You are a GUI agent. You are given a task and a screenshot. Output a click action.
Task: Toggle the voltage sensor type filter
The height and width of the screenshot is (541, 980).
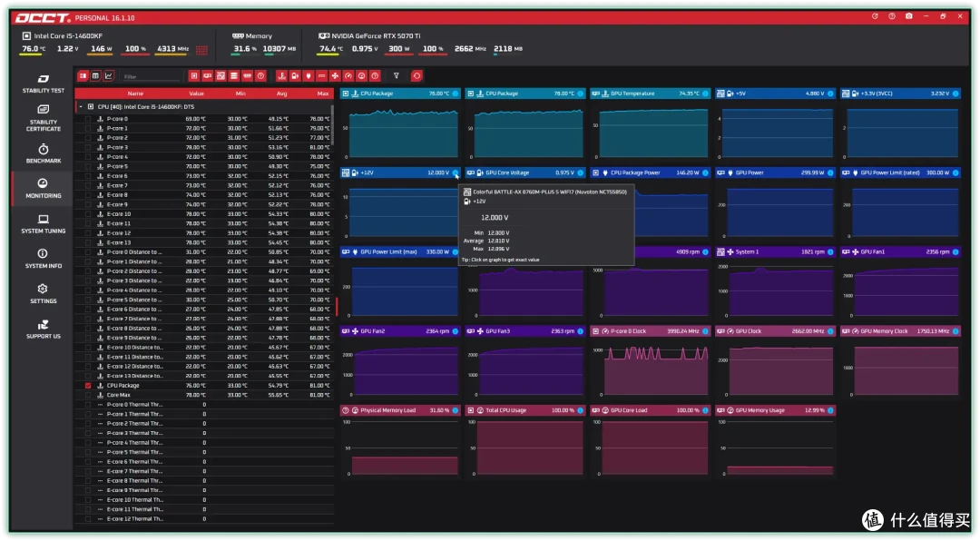click(x=295, y=75)
